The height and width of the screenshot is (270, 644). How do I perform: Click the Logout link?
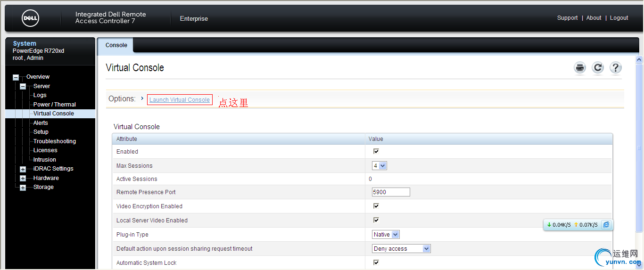(619, 18)
